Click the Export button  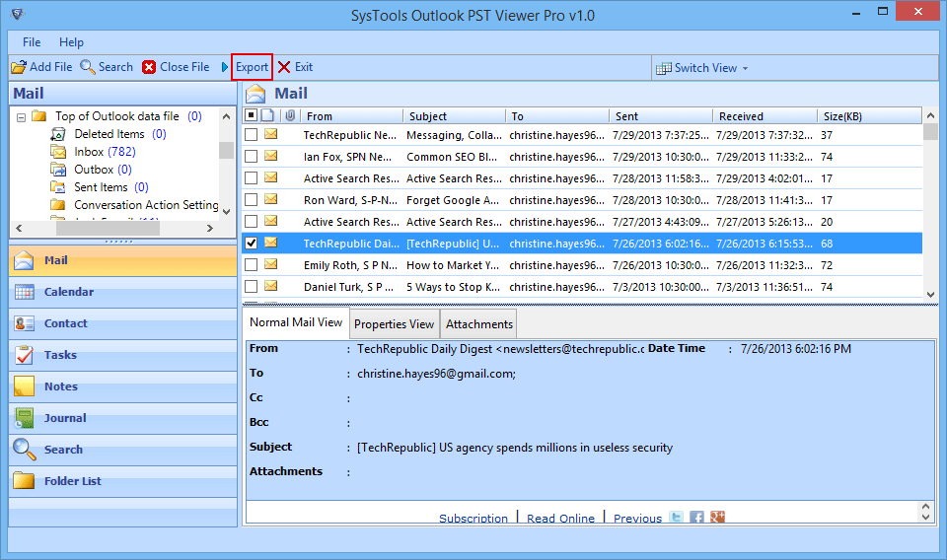252,67
